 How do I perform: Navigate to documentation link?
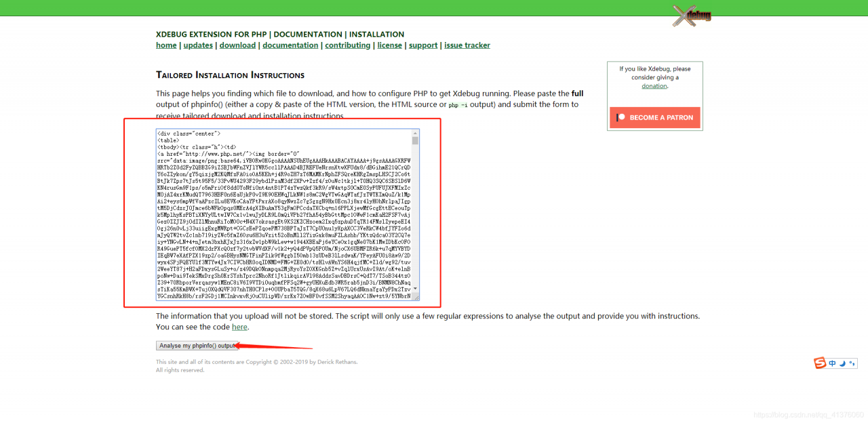click(290, 45)
